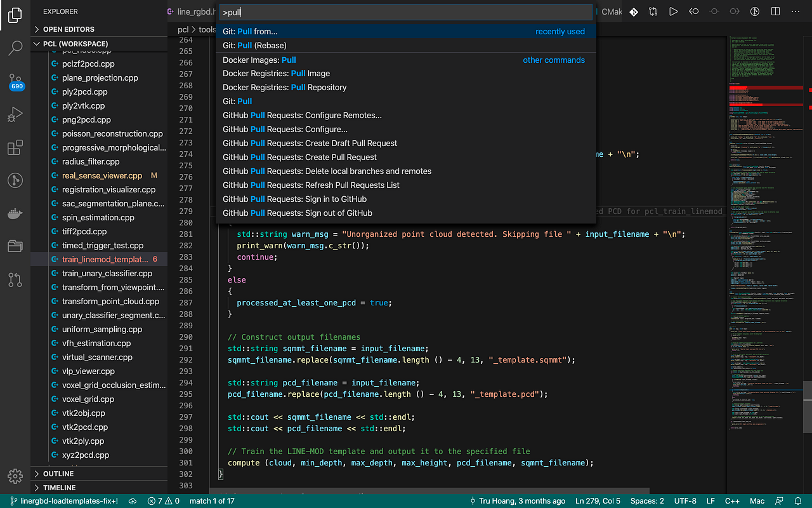
Task: Open the GitHub Pull Requests view
Action: pyautogui.click(x=15, y=279)
